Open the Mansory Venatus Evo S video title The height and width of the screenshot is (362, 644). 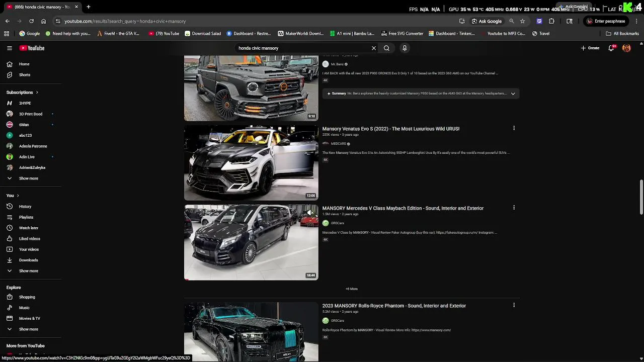390,128
